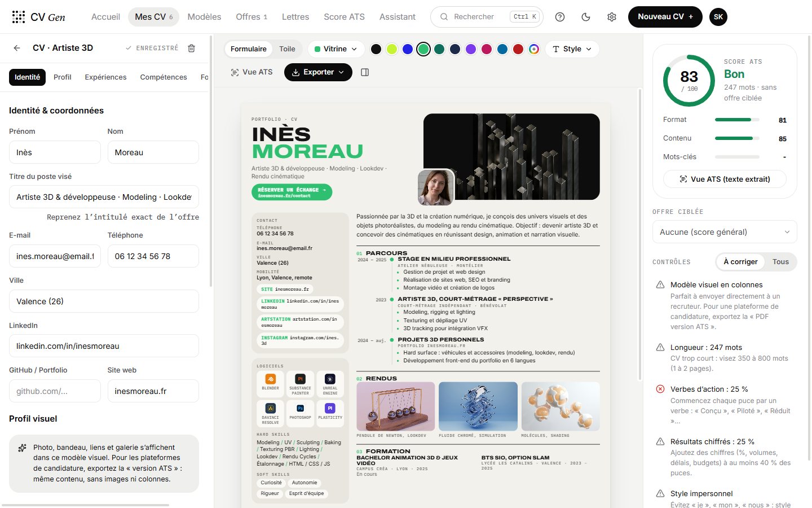The image size is (812, 508).
Task: Delete this CV with the trash icon
Action: coord(192,48)
